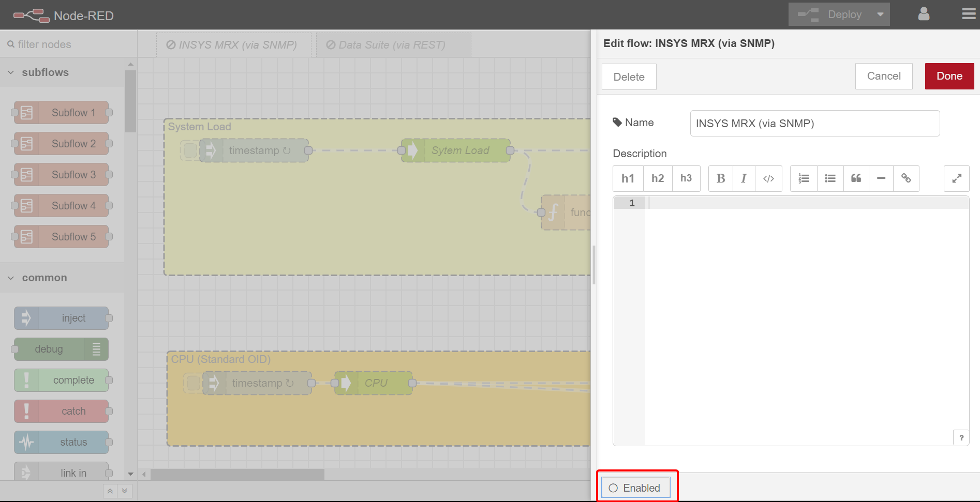Delete the flow using Delete button

629,77
